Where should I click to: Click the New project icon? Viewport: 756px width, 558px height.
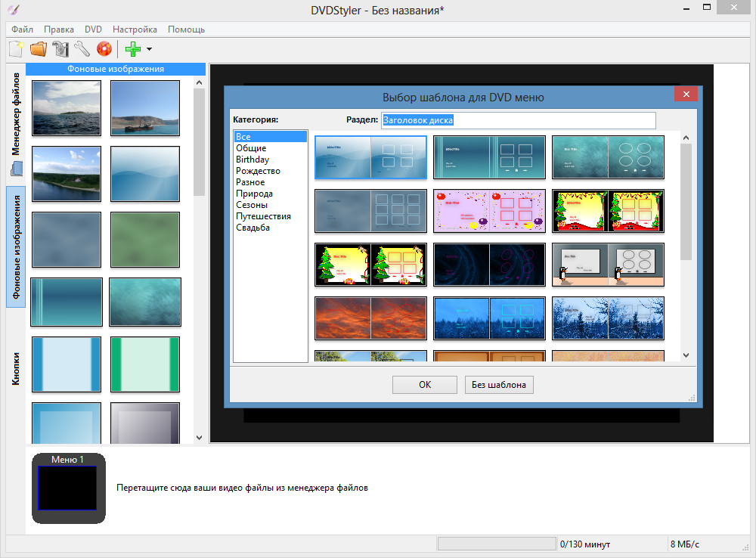point(16,49)
